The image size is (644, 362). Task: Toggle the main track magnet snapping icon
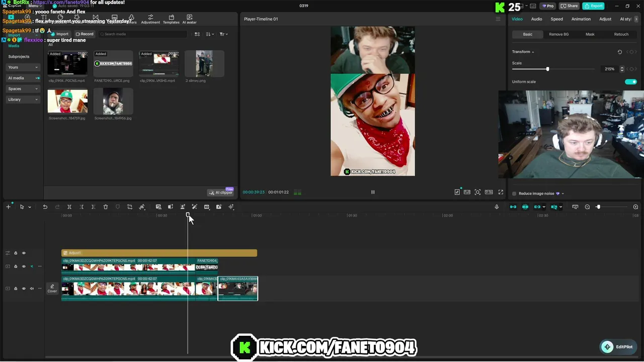tap(513, 207)
